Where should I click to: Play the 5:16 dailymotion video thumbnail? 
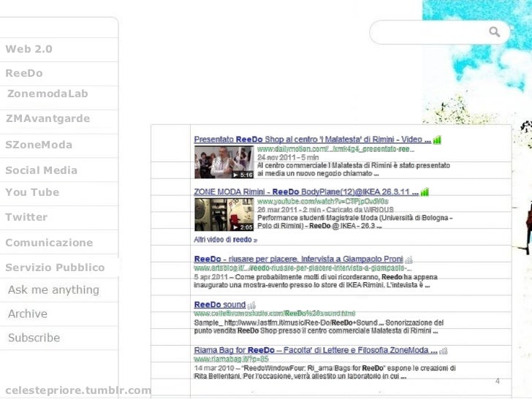tap(224, 162)
